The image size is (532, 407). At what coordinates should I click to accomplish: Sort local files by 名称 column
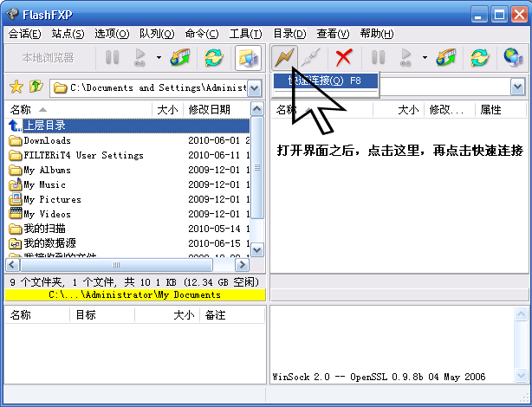coord(79,110)
